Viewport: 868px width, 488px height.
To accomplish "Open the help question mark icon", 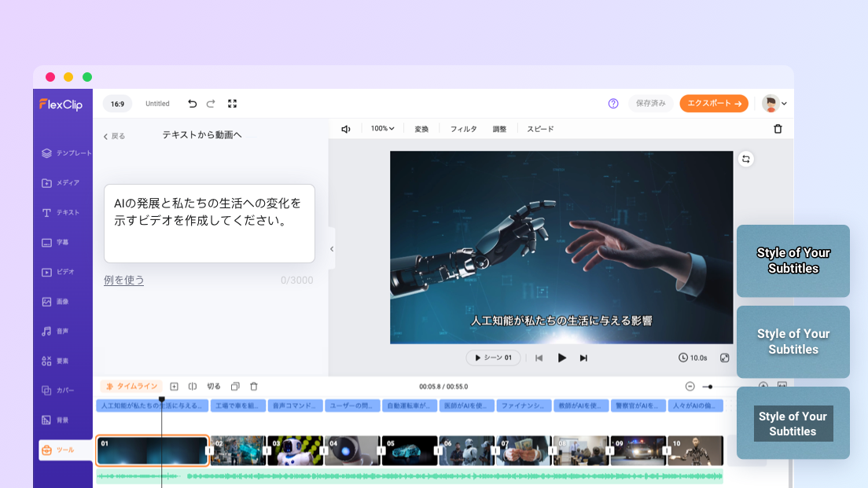I will coord(613,104).
